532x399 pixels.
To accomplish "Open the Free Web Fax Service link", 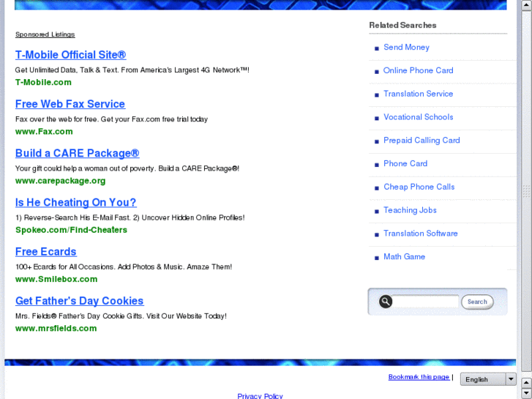I will 70,104.
